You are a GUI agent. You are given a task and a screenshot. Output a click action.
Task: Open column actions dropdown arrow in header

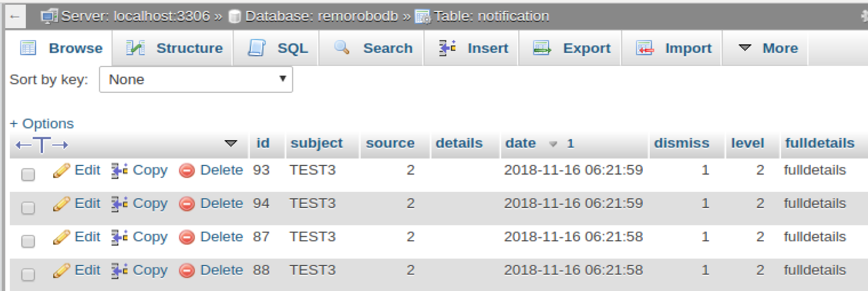click(x=231, y=143)
